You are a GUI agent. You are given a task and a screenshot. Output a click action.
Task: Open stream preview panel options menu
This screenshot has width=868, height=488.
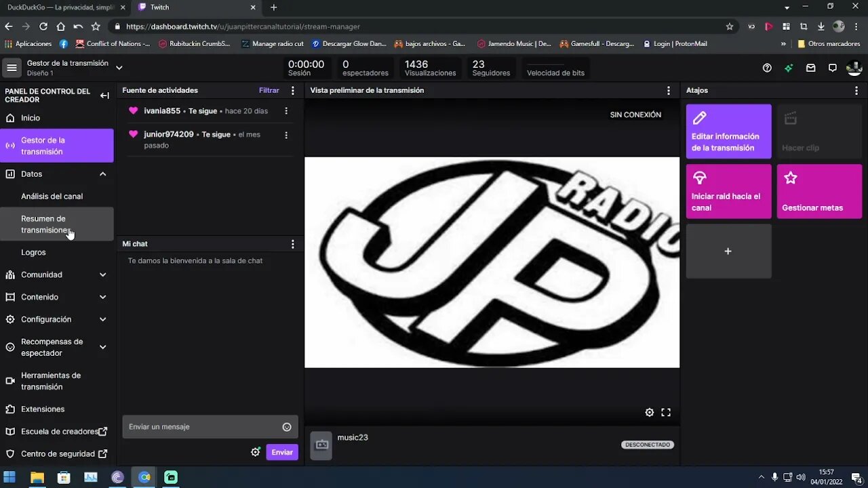tap(669, 90)
